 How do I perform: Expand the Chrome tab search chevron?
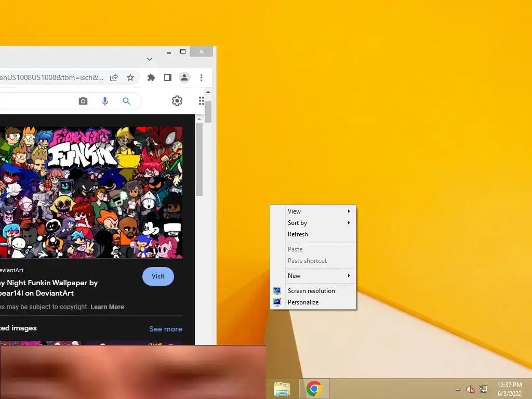[150, 59]
